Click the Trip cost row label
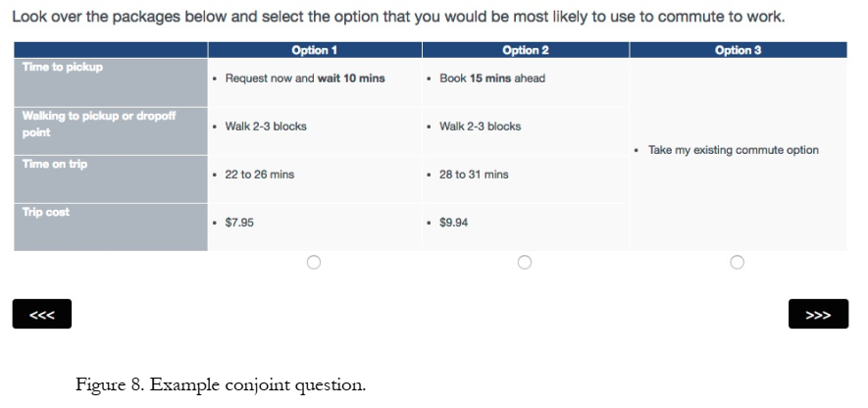 tap(46, 212)
